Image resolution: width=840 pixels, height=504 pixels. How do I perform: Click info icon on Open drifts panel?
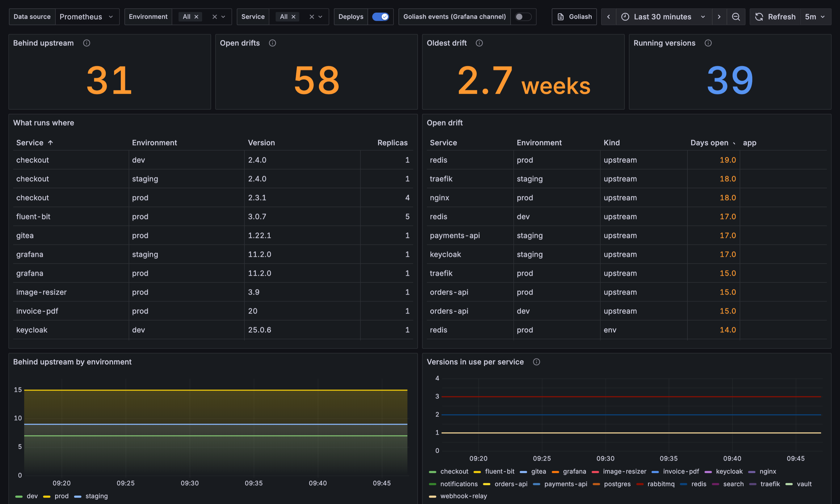[273, 43]
